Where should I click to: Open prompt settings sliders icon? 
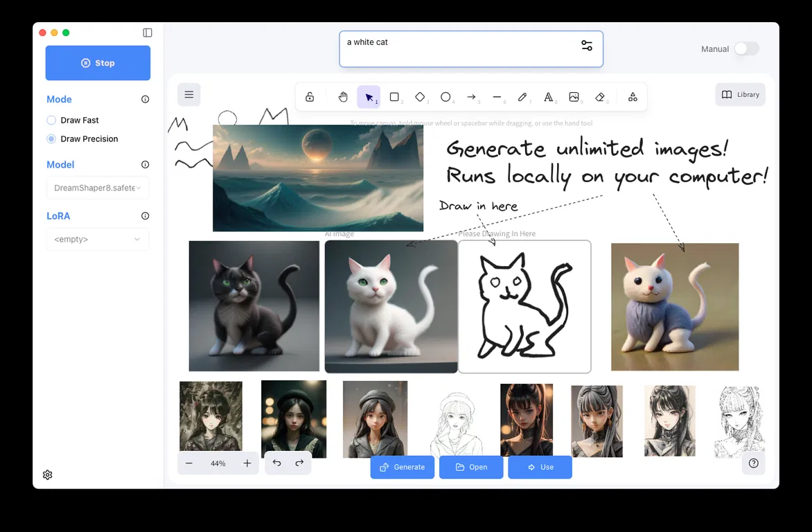[587, 46]
